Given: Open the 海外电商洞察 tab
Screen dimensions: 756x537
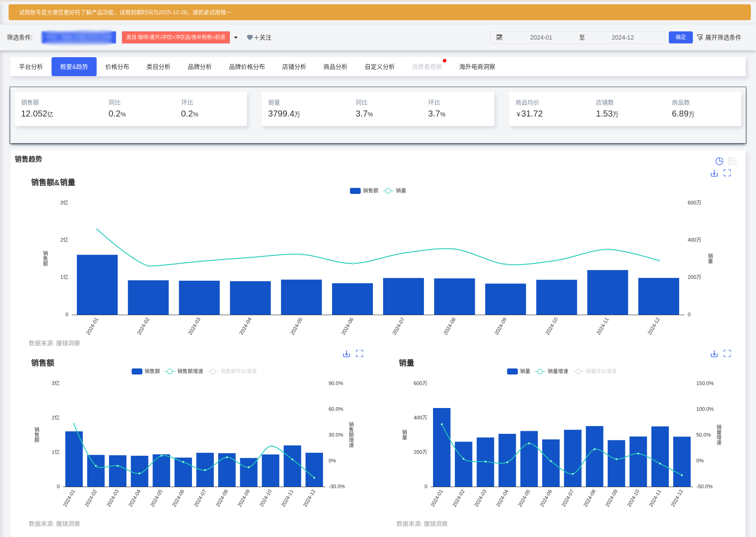Looking at the screenshot, I should coord(477,67).
